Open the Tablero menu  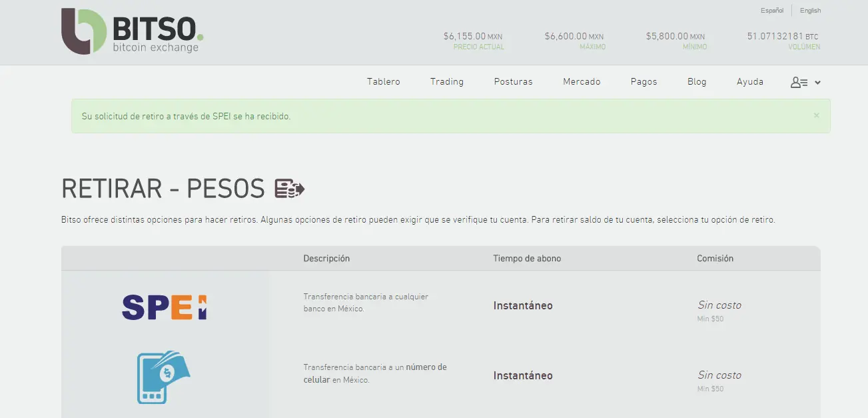click(384, 81)
